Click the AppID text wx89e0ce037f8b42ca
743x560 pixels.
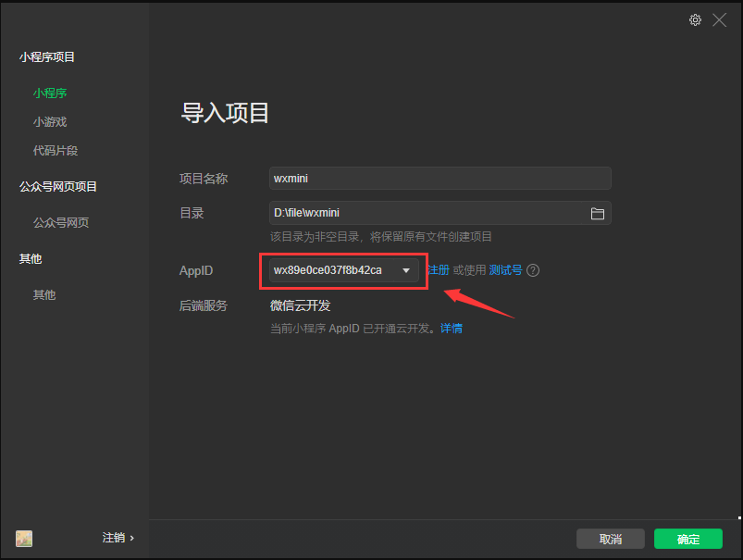328,270
